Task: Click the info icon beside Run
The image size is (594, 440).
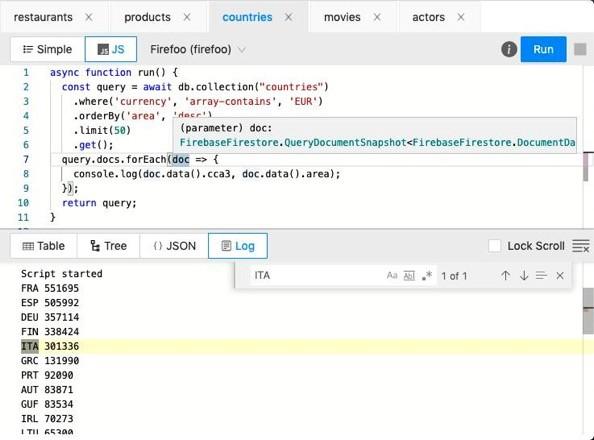Action: (509, 49)
